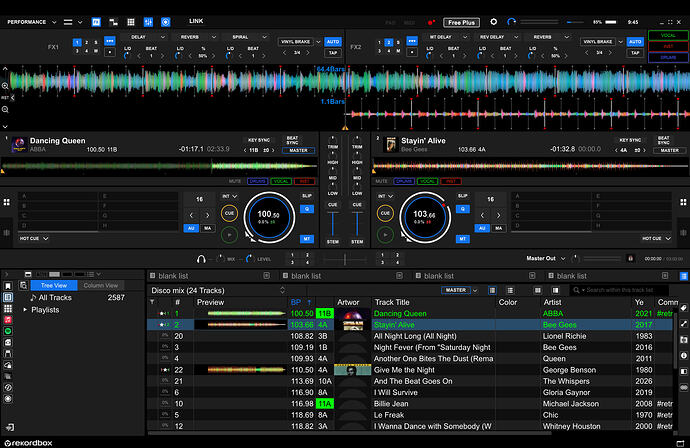Open the sampler grid icon in top toolbar
Image resolution: width=690 pixels, height=448 pixels.
pyautogui.click(x=131, y=22)
